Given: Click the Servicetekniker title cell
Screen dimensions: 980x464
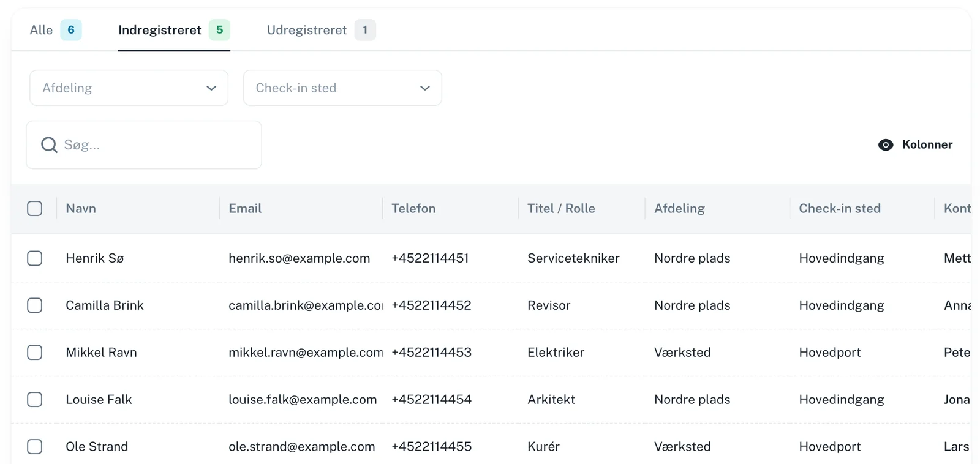Looking at the screenshot, I should pyautogui.click(x=573, y=258).
